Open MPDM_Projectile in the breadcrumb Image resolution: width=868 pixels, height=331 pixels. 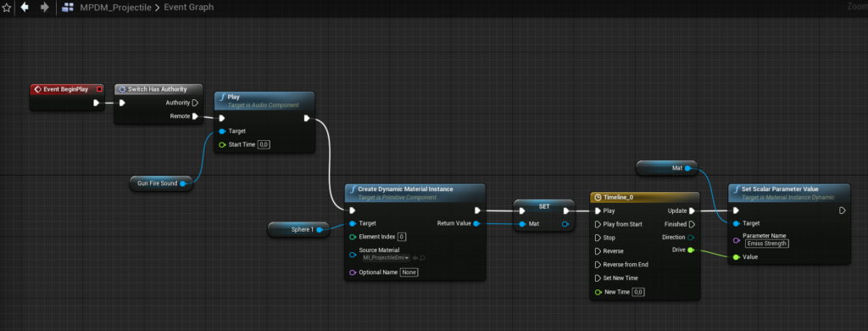coord(116,7)
